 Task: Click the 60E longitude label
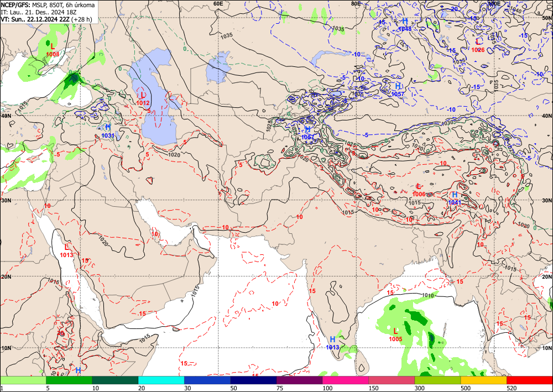[218, 3]
